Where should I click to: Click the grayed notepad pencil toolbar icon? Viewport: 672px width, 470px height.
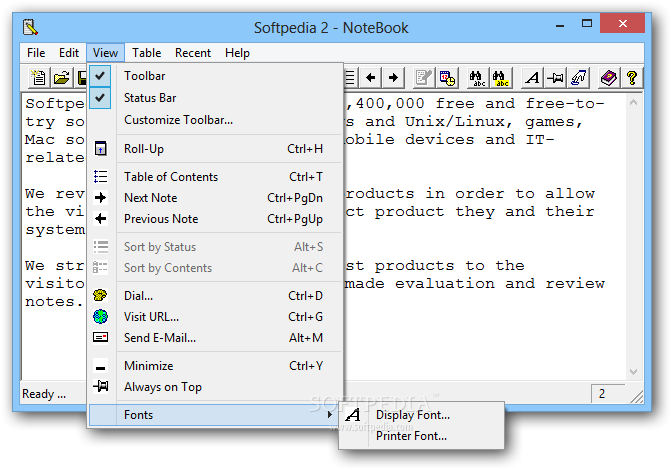tap(424, 78)
